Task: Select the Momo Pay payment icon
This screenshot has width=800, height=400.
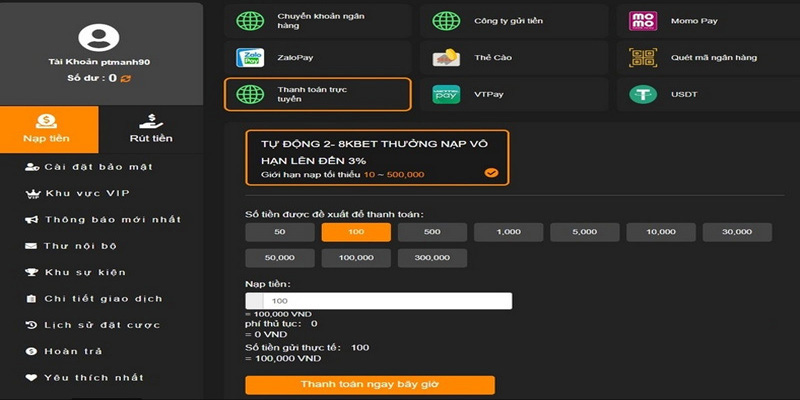Action: pos(643,19)
